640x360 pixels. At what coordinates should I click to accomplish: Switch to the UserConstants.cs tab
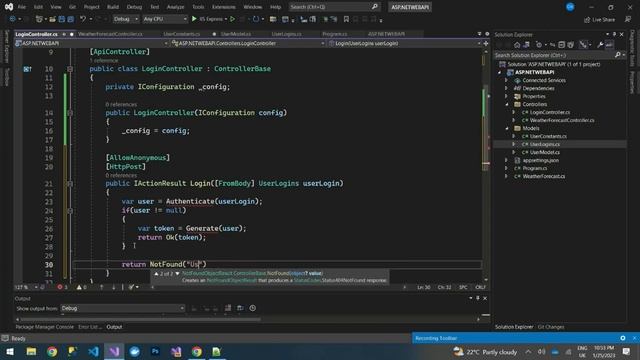[x=182, y=34]
